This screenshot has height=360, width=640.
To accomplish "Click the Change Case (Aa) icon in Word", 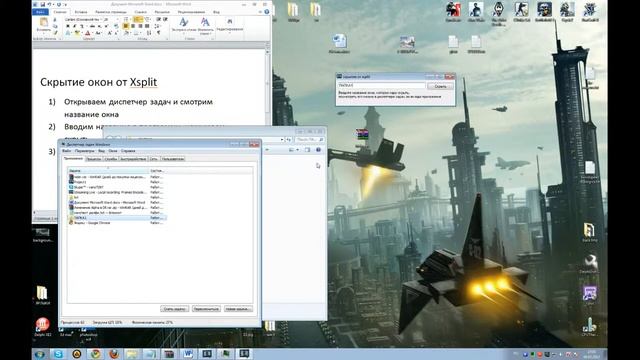I will 98,33.
